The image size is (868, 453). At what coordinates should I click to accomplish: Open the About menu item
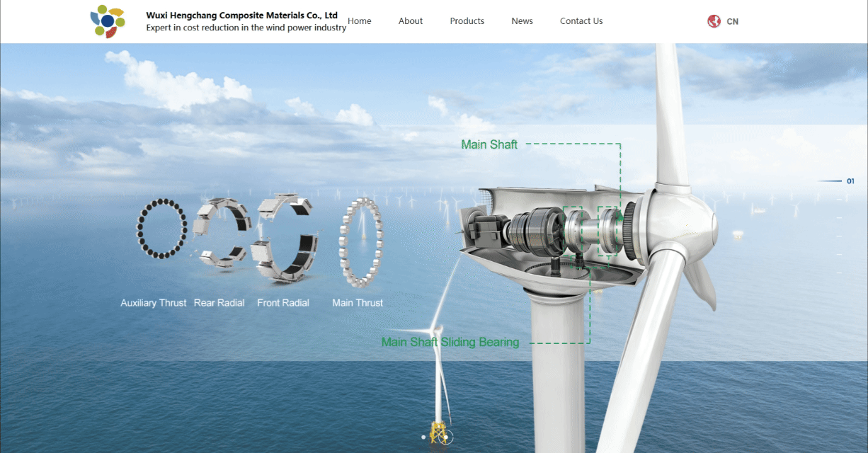[411, 21]
